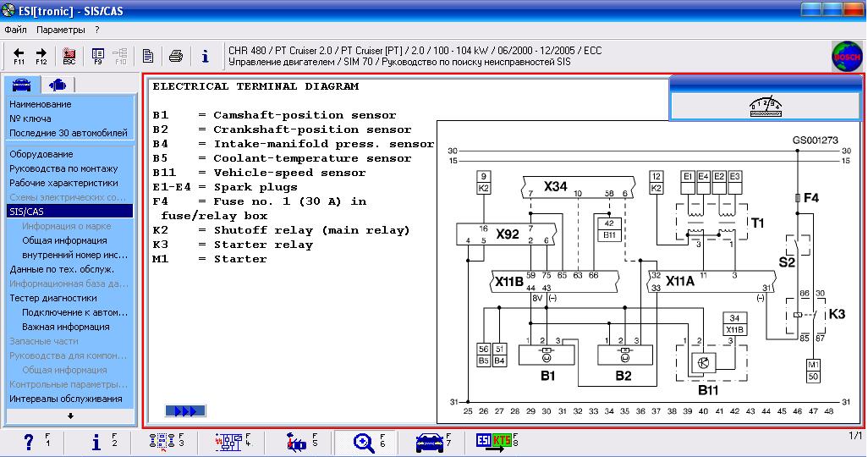Click the red ESC toolbar icon

point(69,56)
